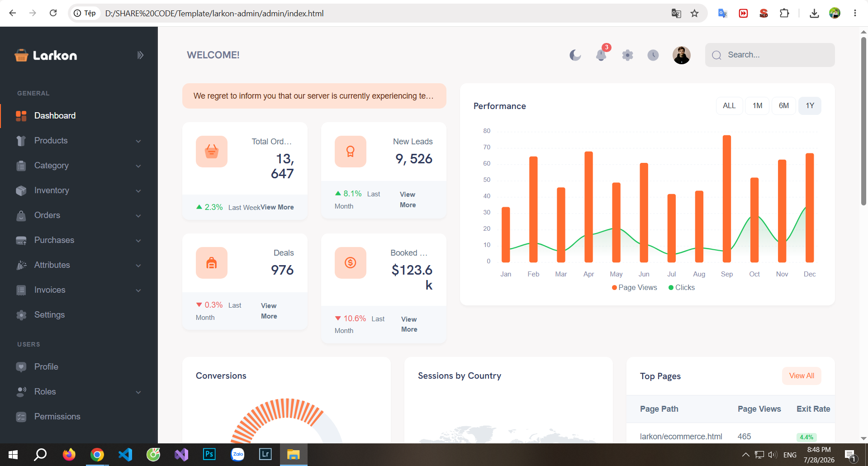Image resolution: width=868 pixels, height=466 pixels.
Task: Open Visual Studio Code from taskbar
Action: pyautogui.click(x=125, y=455)
